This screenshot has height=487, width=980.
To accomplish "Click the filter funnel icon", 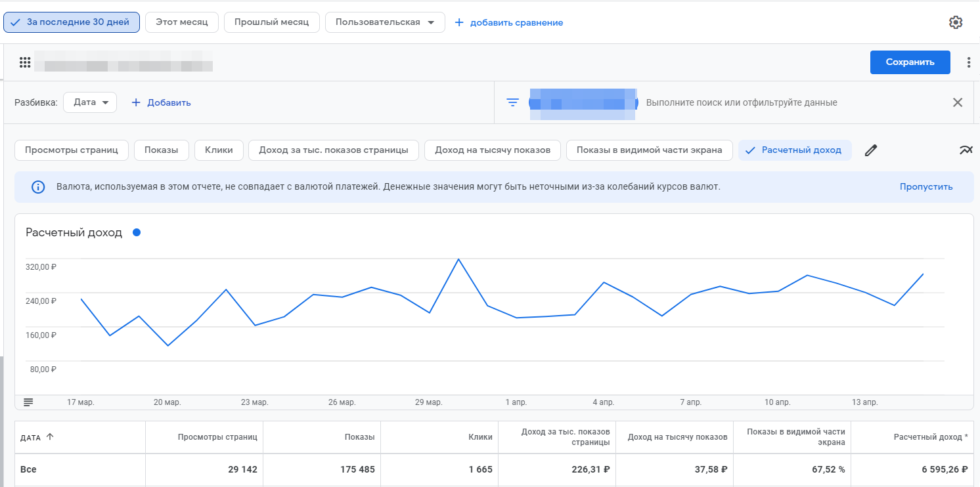I will point(512,102).
